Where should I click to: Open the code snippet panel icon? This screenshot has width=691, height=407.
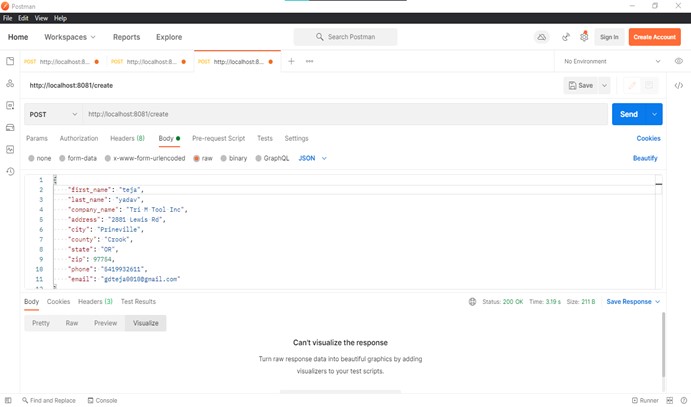click(x=679, y=86)
